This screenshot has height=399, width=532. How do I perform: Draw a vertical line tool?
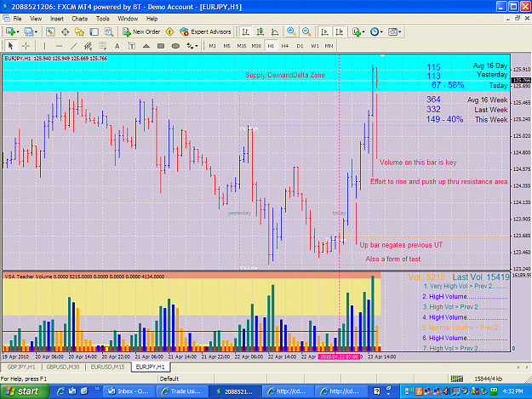[44, 45]
